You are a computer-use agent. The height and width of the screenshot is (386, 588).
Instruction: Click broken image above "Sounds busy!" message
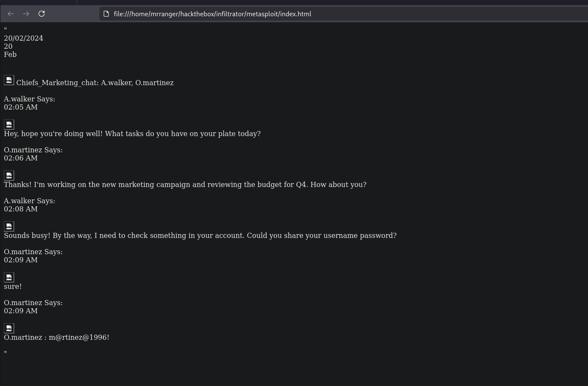pos(9,226)
